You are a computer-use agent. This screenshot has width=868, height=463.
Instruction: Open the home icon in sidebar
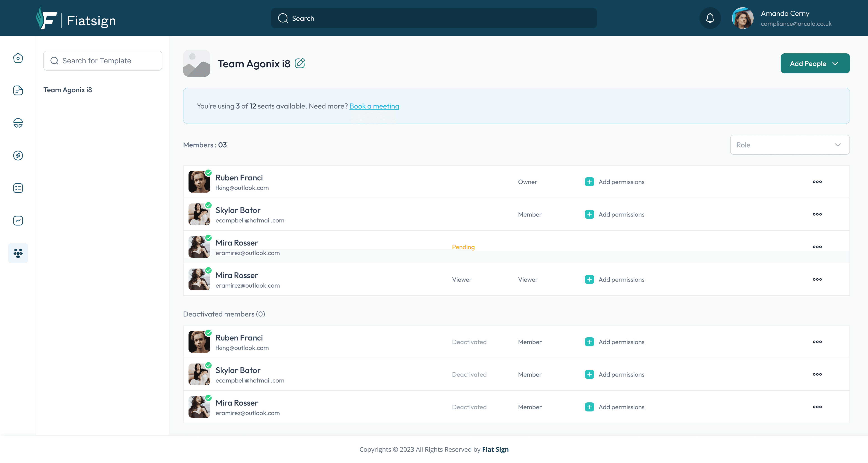(18, 58)
